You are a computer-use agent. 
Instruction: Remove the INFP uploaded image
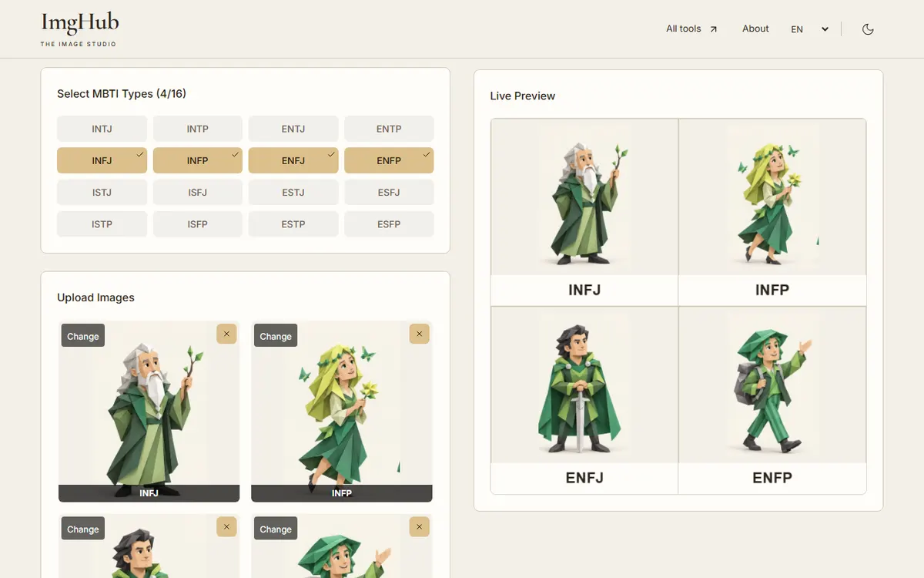(x=419, y=334)
